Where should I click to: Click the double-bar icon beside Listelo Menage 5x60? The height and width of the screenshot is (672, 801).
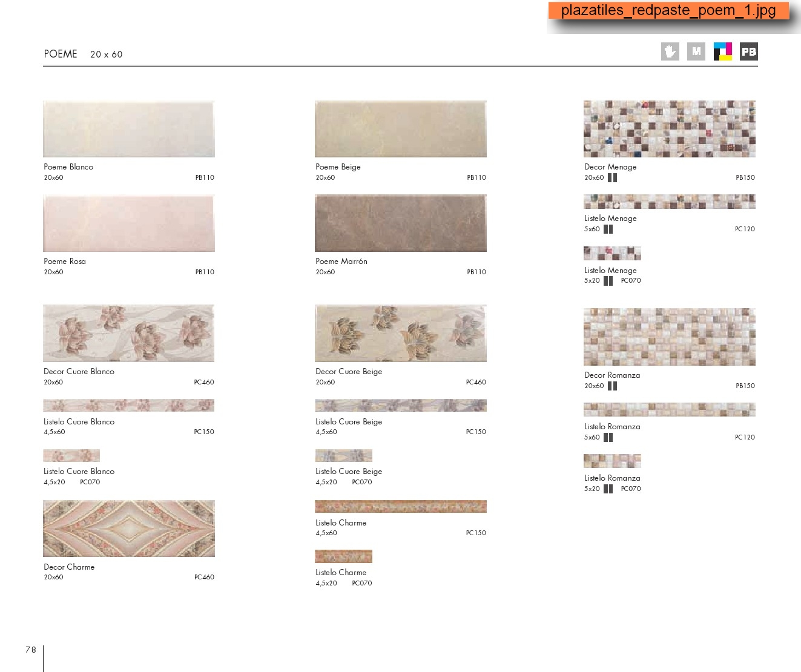click(608, 229)
